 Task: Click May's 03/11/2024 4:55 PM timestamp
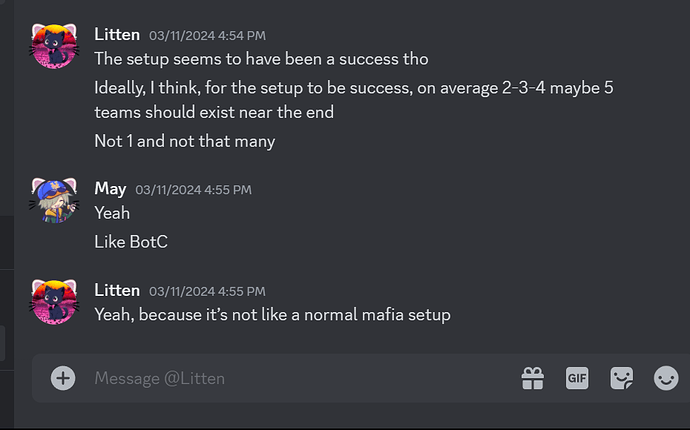coord(193,190)
